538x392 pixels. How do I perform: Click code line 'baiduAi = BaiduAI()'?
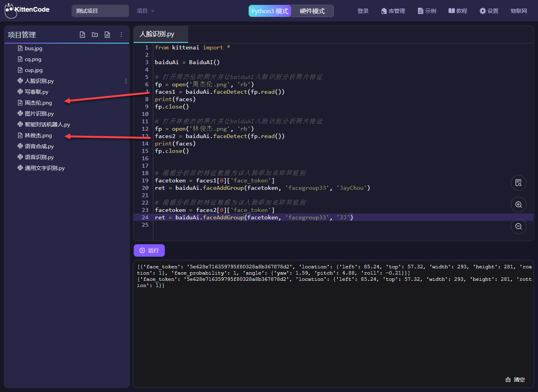(187, 62)
